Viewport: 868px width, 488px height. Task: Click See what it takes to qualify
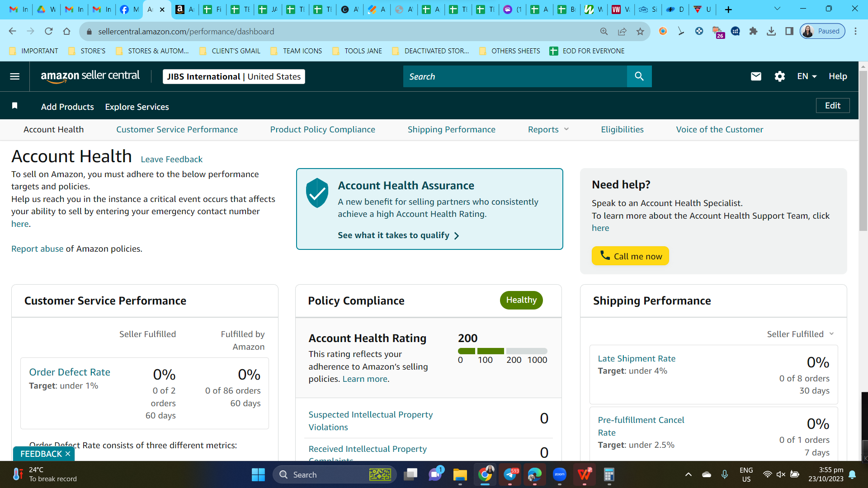(x=398, y=235)
